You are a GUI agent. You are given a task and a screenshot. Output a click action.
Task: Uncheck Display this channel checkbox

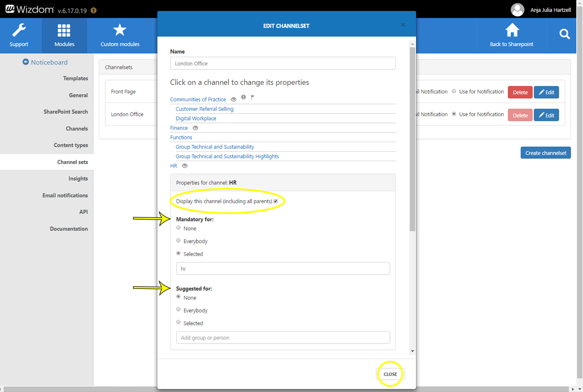tap(275, 201)
